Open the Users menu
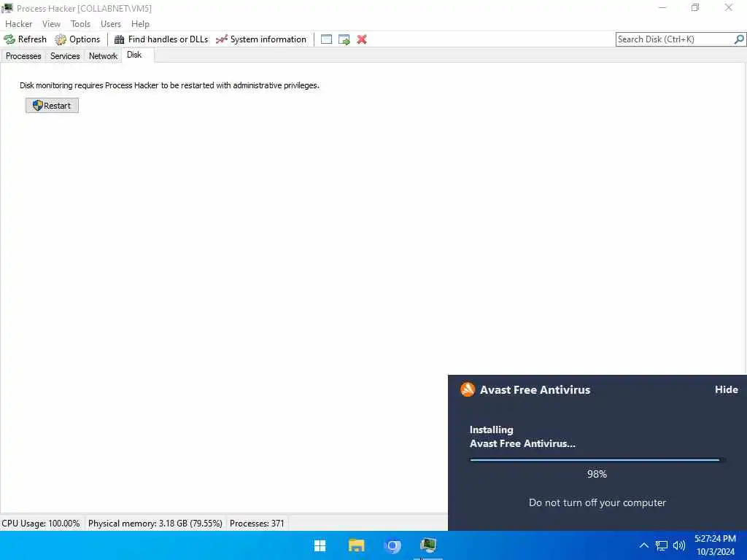 (x=111, y=24)
